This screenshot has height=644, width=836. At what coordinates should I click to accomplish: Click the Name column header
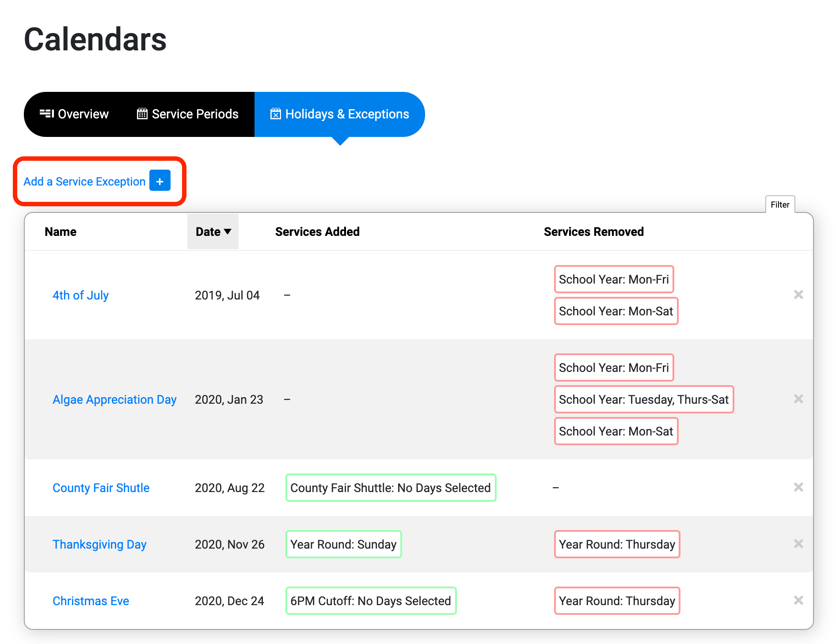coord(61,231)
